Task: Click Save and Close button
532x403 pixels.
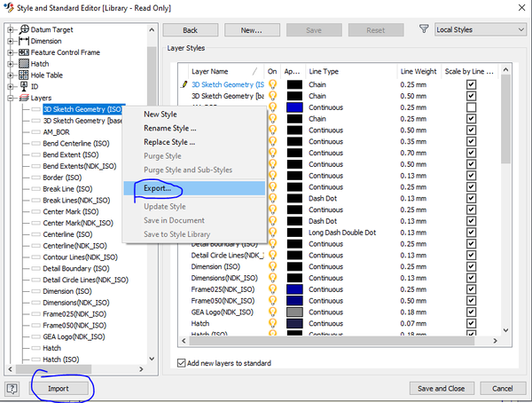Action: click(441, 389)
